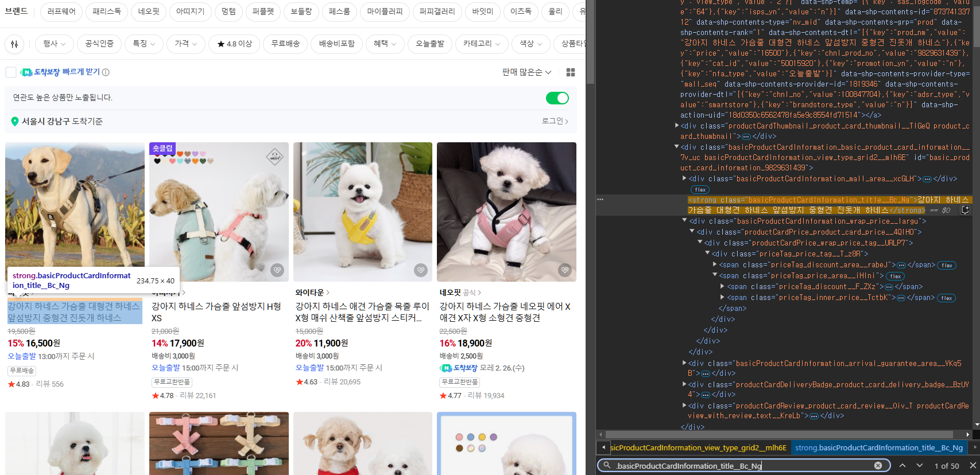Select the 러프웨어 brand chip
Screen dimensions: 980x475
(x=61, y=11)
